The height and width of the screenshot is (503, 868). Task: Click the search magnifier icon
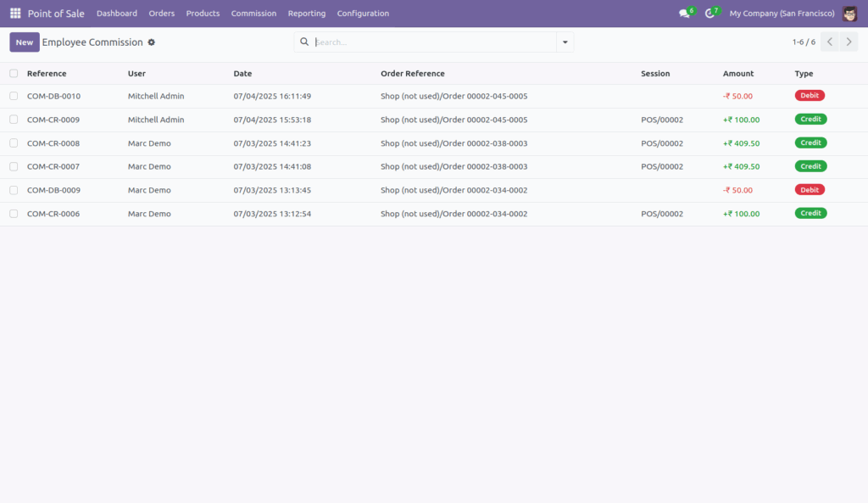click(x=304, y=42)
